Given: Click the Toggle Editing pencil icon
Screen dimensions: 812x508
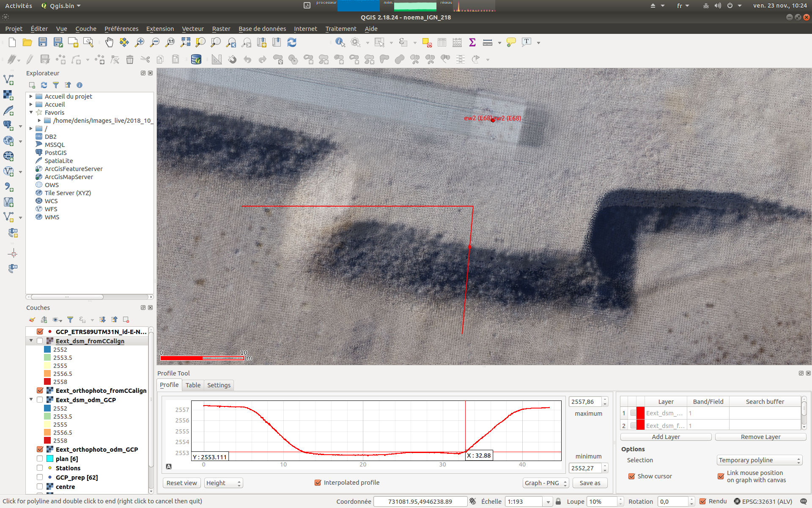Looking at the screenshot, I should click(x=30, y=59).
